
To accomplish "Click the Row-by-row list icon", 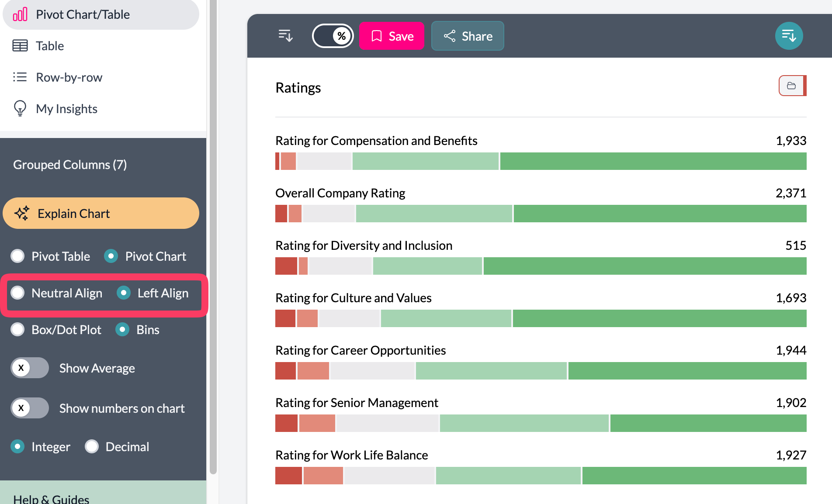I will coord(20,77).
